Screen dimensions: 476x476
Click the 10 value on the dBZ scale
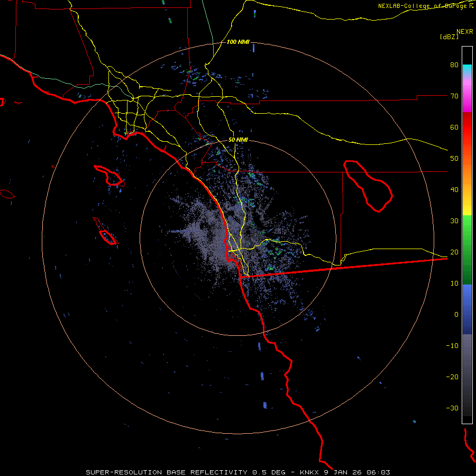pyautogui.click(x=454, y=283)
